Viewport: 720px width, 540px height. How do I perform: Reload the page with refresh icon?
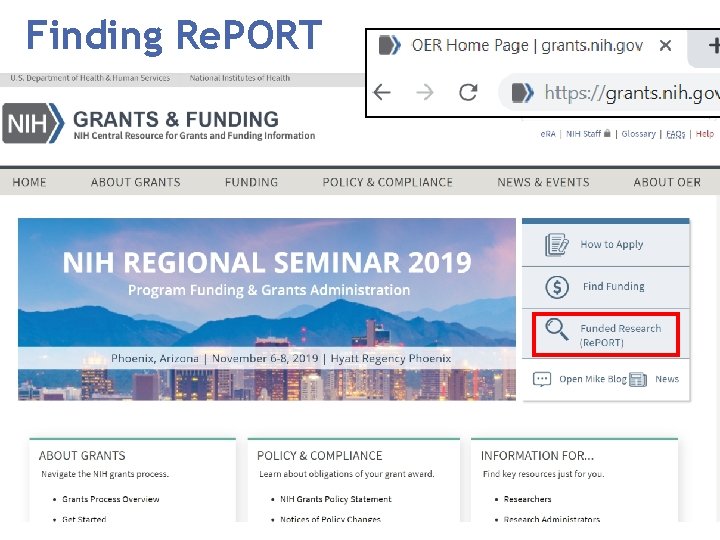point(468,92)
